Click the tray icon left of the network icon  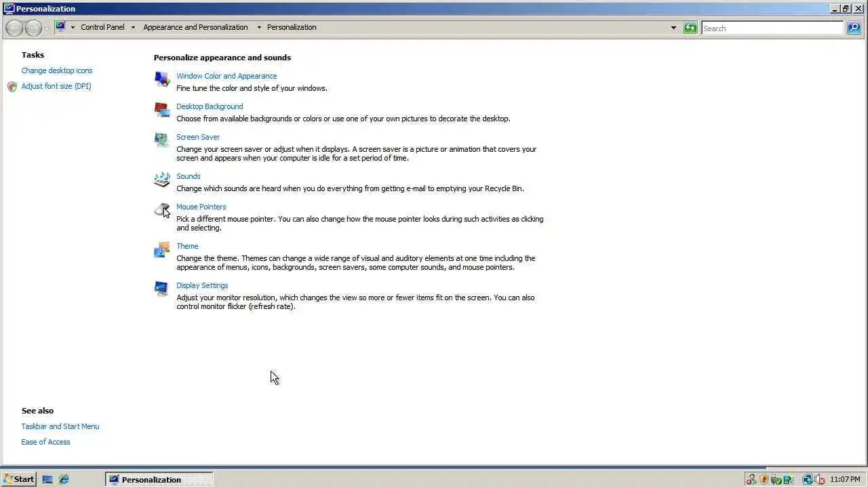pos(789,479)
